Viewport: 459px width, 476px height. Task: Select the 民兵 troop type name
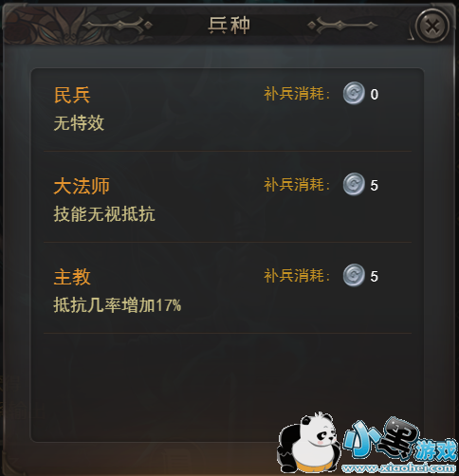tap(72, 95)
